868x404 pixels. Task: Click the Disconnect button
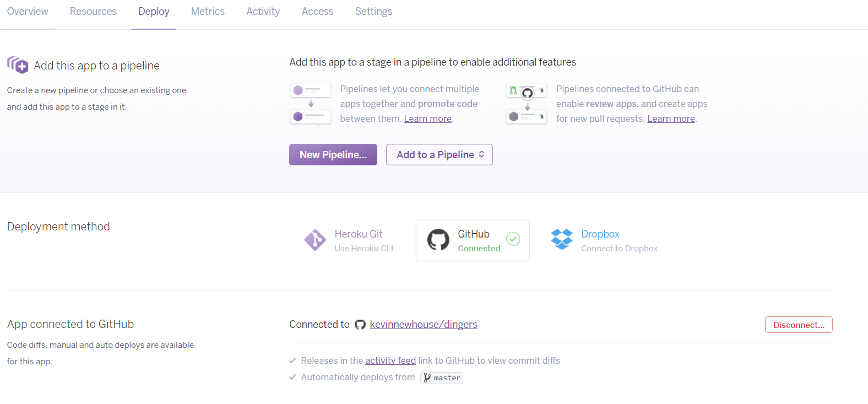pyautogui.click(x=799, y=325)
